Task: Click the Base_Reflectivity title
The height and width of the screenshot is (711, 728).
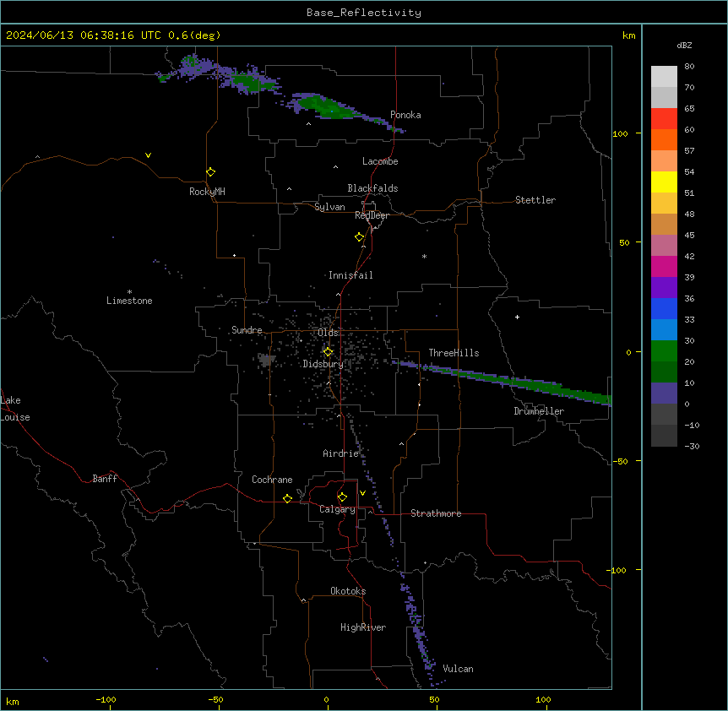Action: (x=364, y=13)
